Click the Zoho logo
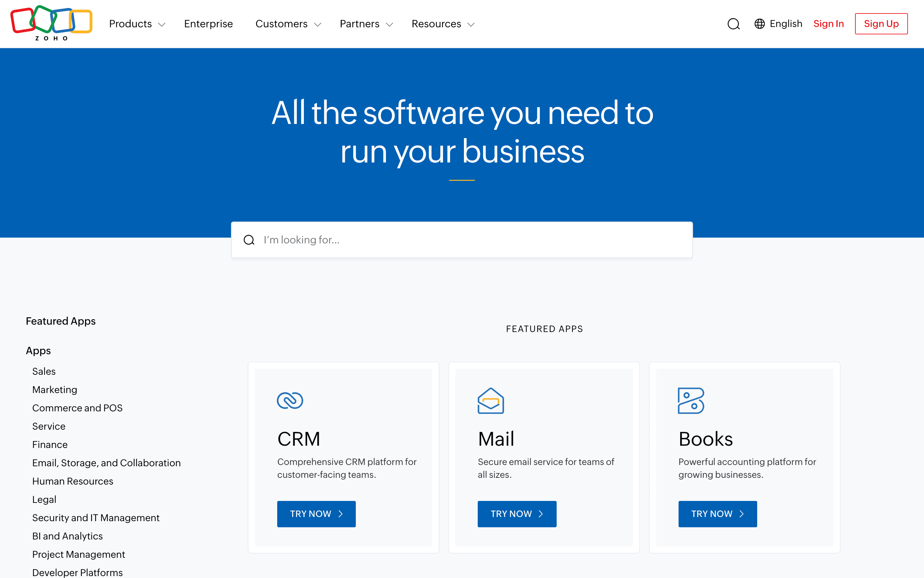This screenshot has width=924, height=578. tap(52, 23)
